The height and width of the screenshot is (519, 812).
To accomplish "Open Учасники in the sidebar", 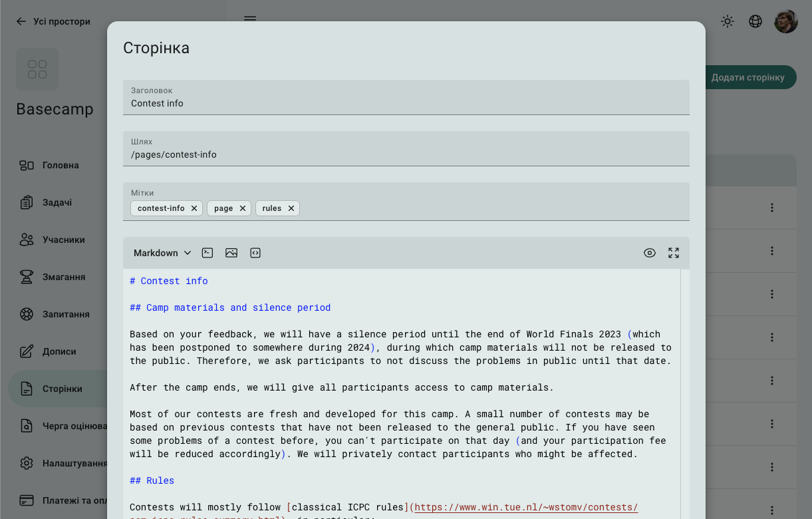I will 63,240.
